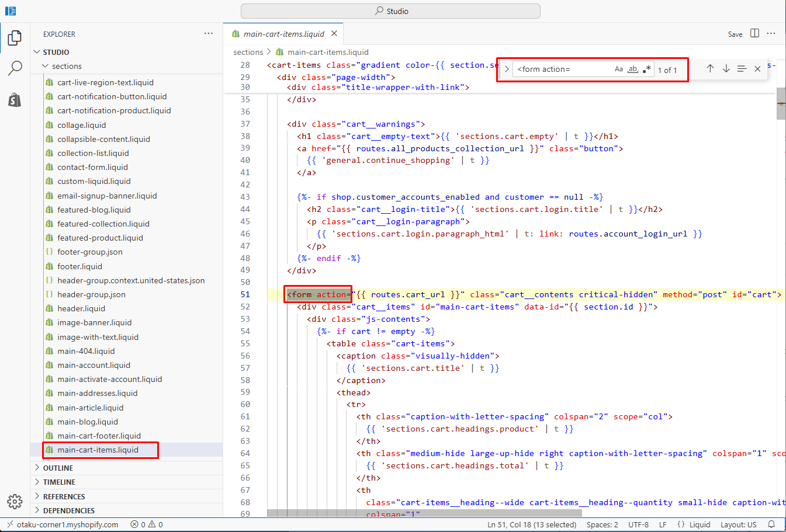The height and width of the screenshot is (532, 786).
Task: Open footer-group.json file
Action: pyautogui.click(x=89, y=252)
